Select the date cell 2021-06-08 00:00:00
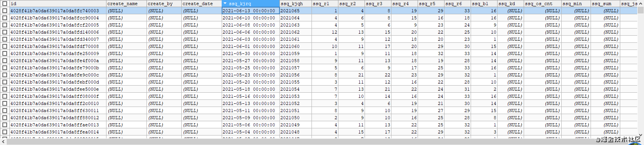 pyautogui.click(x=251, y=25)
